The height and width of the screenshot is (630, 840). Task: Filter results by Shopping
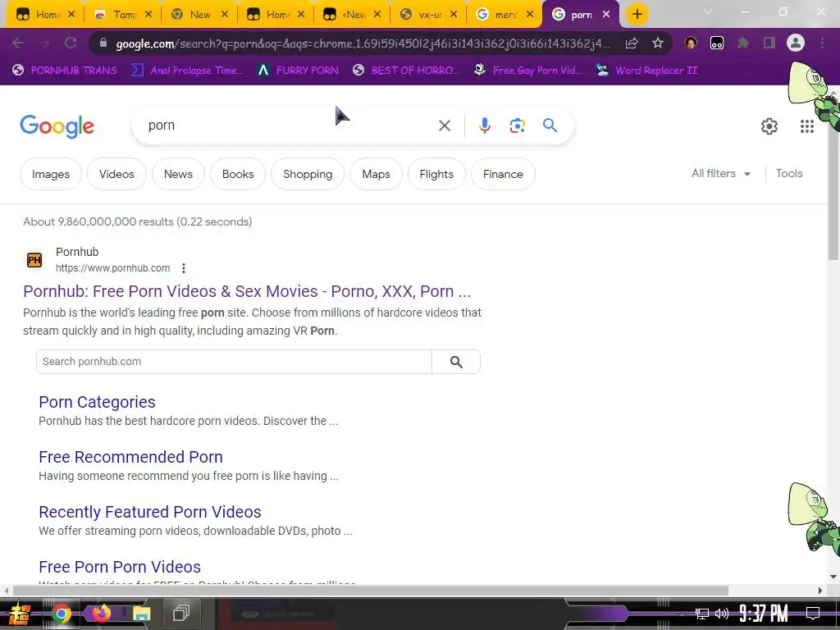tap(308, 174)
